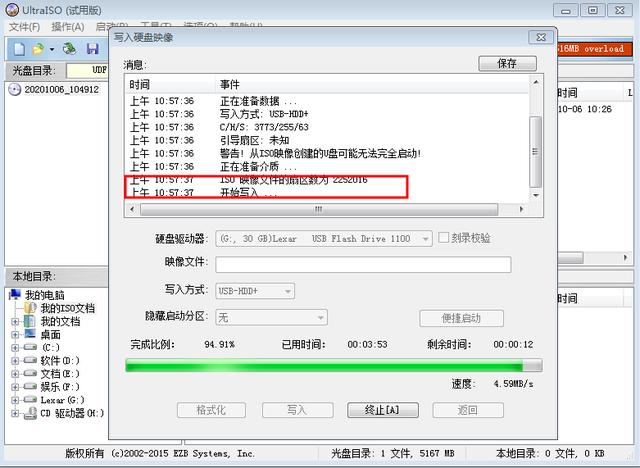Select the 娱乐(F:) drive icon
Viewport: 640px width, 468px height.
click(30, 386)
